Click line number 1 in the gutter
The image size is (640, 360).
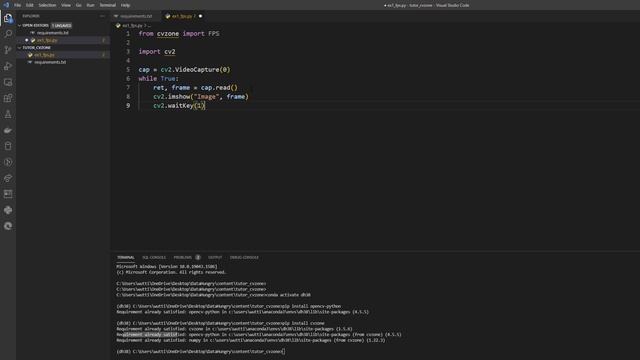[x=128, y=34]
